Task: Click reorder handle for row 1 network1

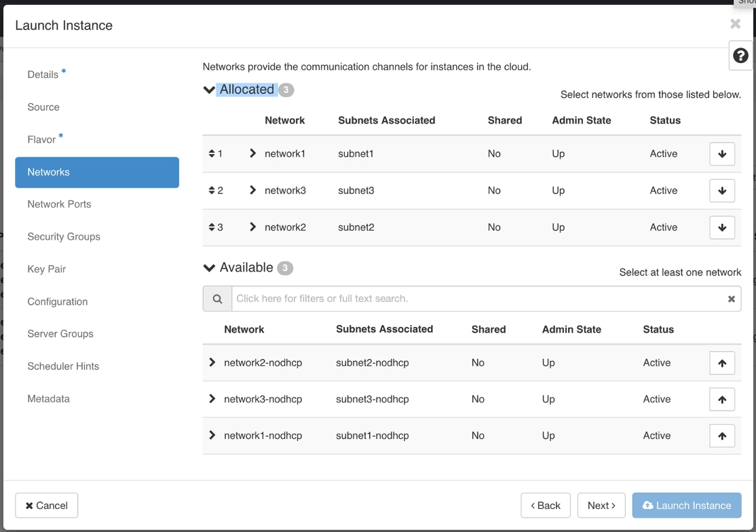Action: click(212, 154)
